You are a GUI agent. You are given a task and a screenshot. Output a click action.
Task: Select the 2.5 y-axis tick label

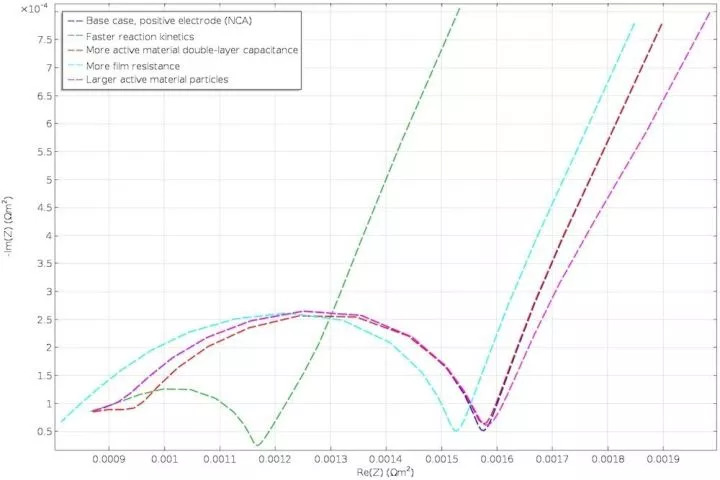pyautogui.click(x=45, y=319)
